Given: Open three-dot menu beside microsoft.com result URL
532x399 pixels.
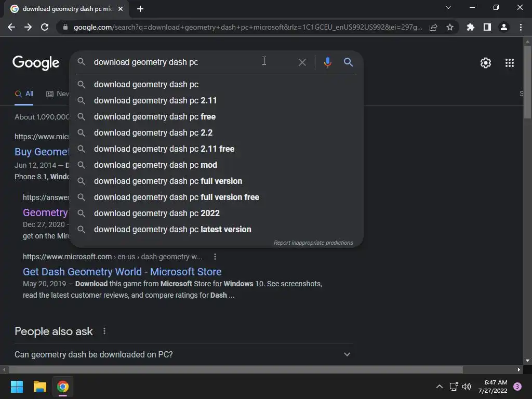Looking at the screenshot, I should 215,257.
